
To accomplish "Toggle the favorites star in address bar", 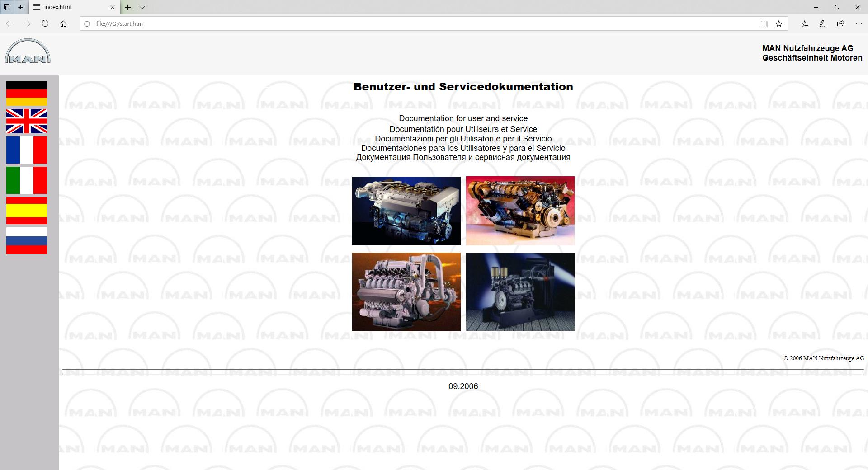I will tap(779, 23).
